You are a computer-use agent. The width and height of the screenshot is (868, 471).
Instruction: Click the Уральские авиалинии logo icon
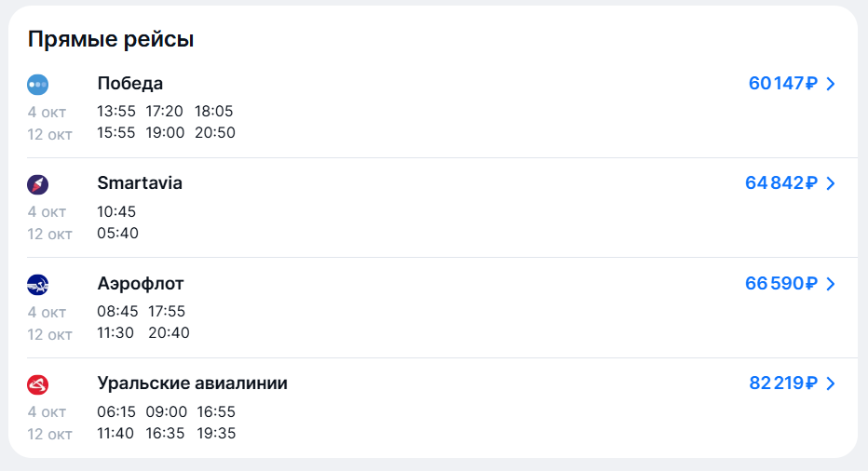pyautogui.click(x=38, y=384)
